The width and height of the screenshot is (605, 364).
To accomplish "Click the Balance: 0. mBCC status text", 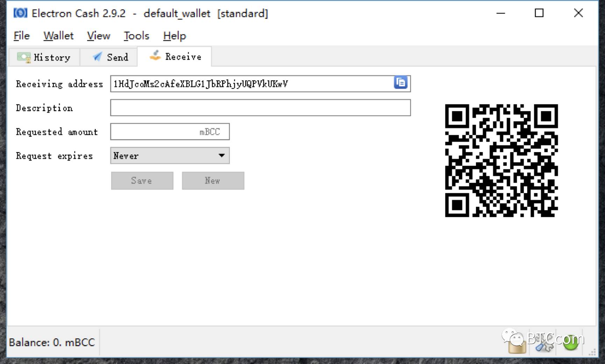I will click(x=52, y=342).
